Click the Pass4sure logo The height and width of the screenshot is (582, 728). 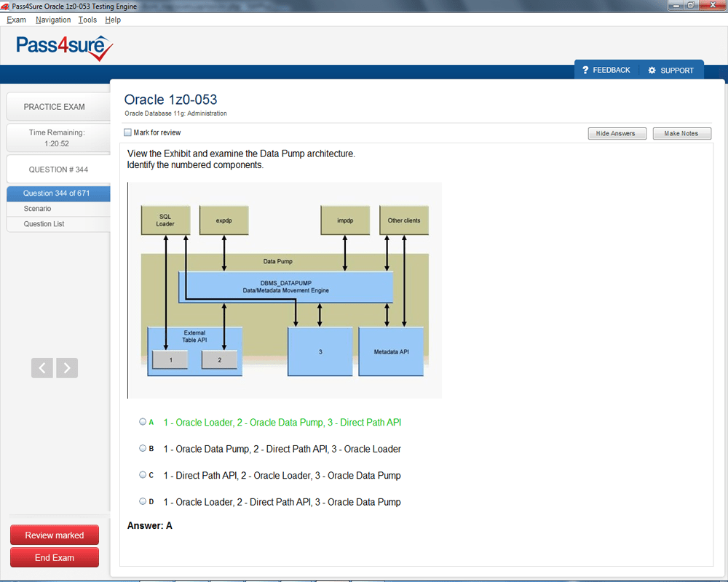pos(65,48)
